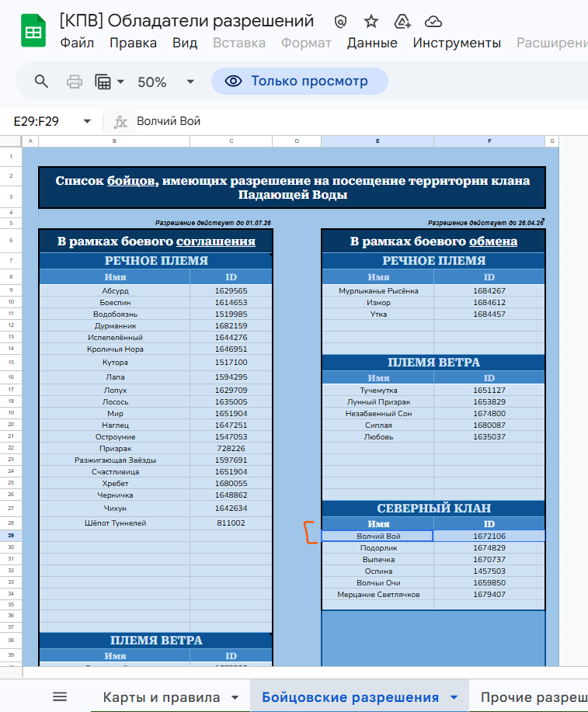Star this spreadsheet
The image size is (588, 712).
(x=371, y=22)
